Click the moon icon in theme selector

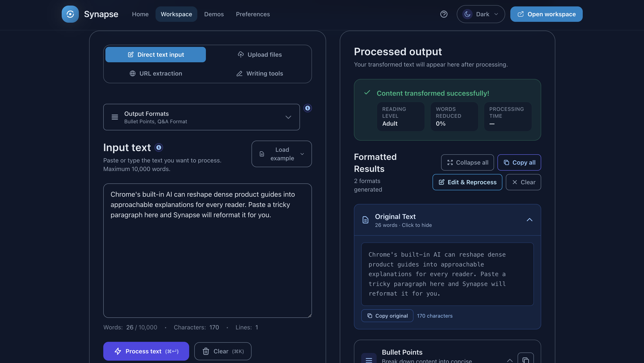[x=467, y=14]
